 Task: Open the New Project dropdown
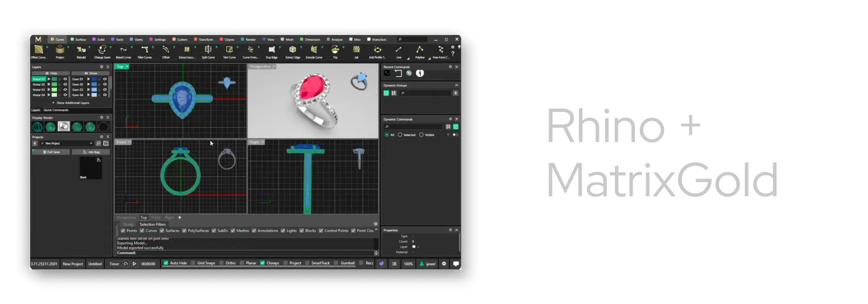(67, 143)
